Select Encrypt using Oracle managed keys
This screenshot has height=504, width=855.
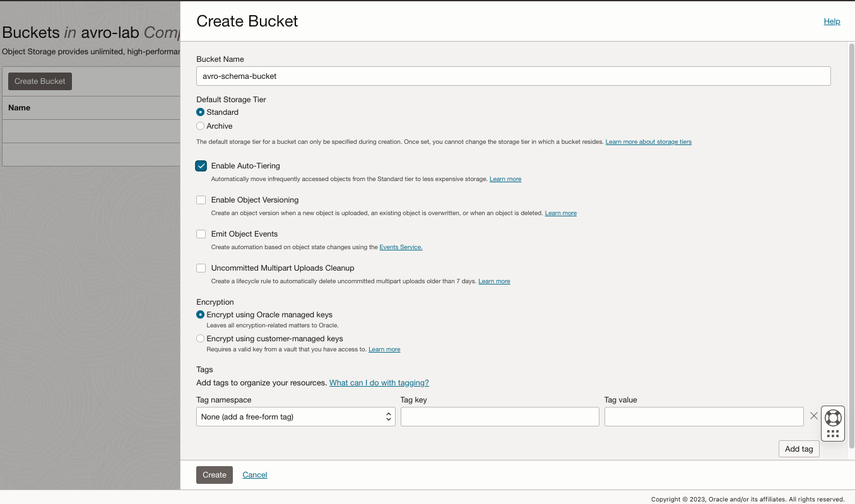click(201, 315)
